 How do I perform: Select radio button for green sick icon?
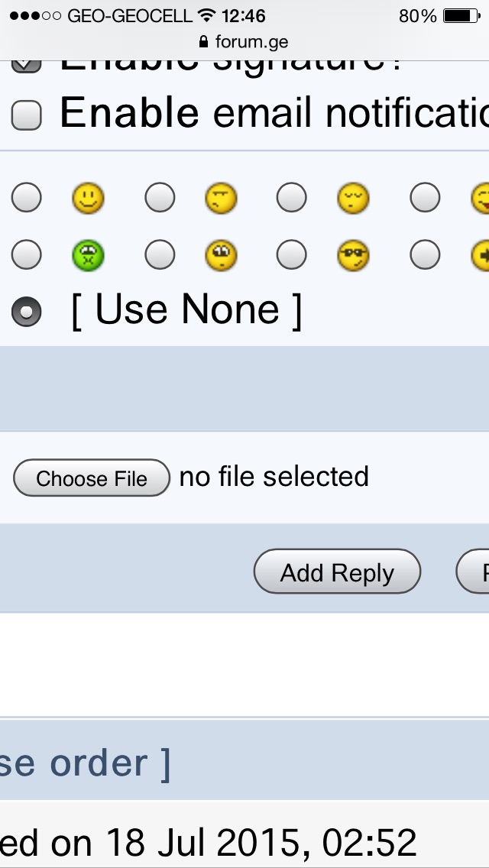pos(27,254)
